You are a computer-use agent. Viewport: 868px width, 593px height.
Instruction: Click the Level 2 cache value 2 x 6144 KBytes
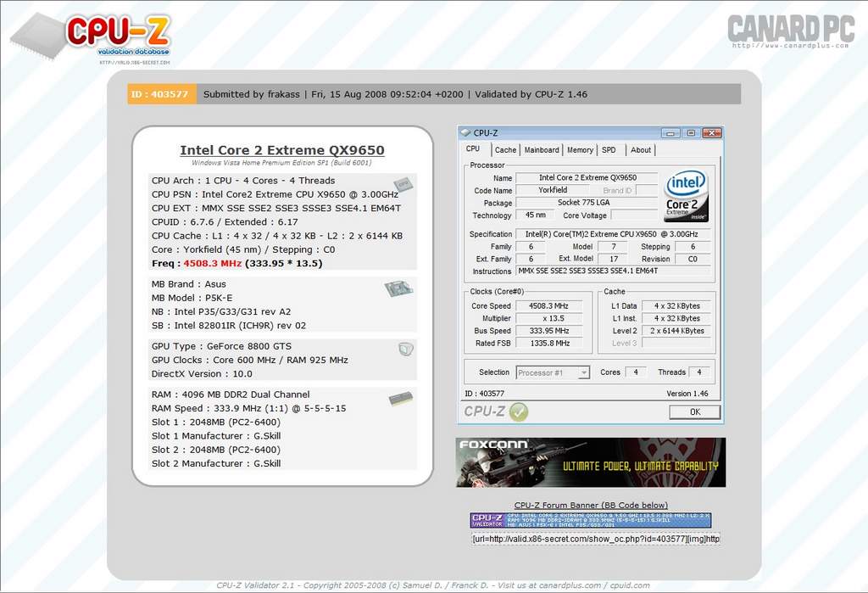676,331
